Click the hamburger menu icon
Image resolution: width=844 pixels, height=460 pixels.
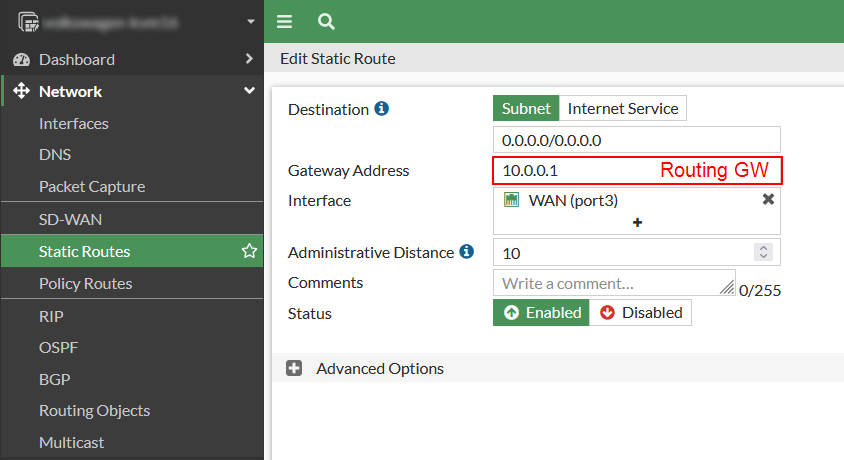pos(285,21)
